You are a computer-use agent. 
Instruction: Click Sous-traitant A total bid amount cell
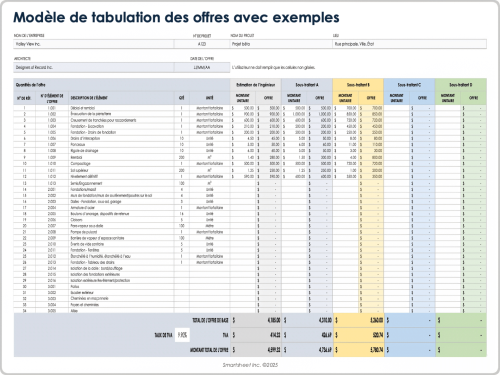pyautogui.click(x=307, y=350)
